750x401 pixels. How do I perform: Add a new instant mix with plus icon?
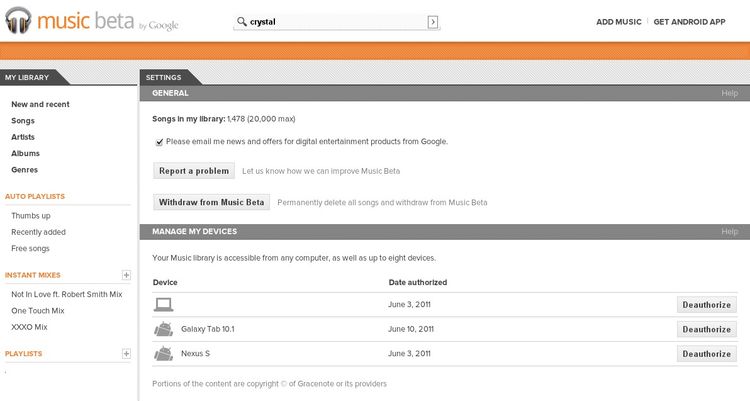coord(126,275)
